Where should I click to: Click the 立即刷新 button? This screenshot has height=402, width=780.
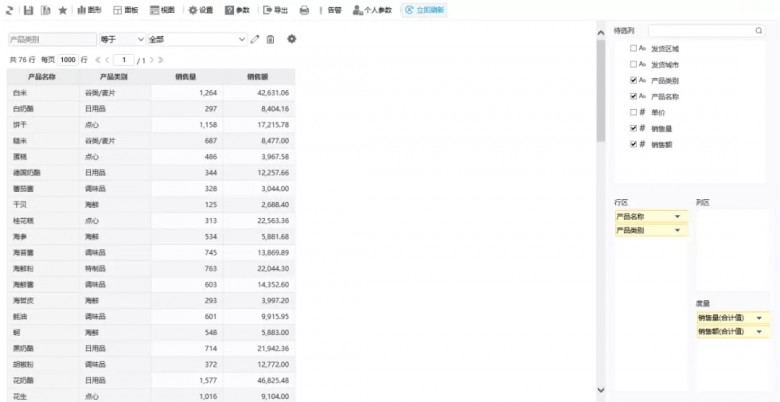[424, 10]
